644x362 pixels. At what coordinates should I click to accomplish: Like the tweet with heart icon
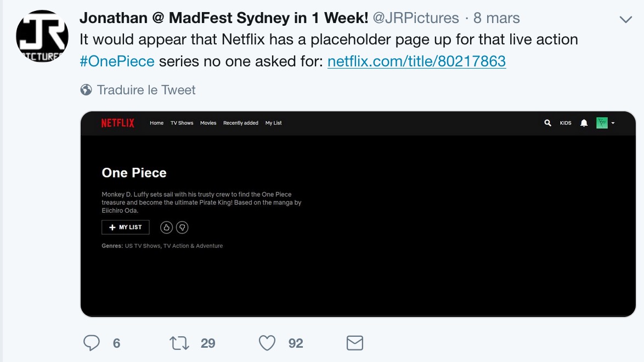[x=267, y=343]
